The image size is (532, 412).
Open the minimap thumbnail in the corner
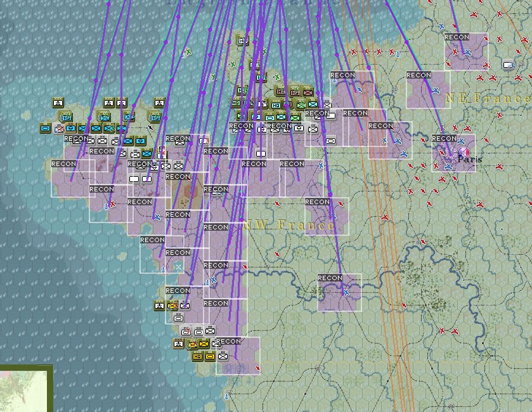23,390
